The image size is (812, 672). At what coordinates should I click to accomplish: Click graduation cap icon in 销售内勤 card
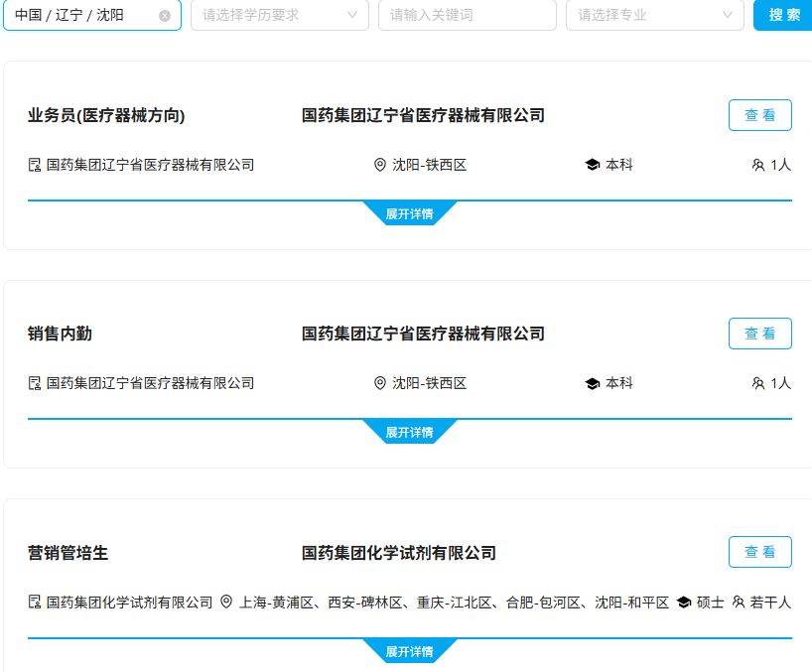593,383
